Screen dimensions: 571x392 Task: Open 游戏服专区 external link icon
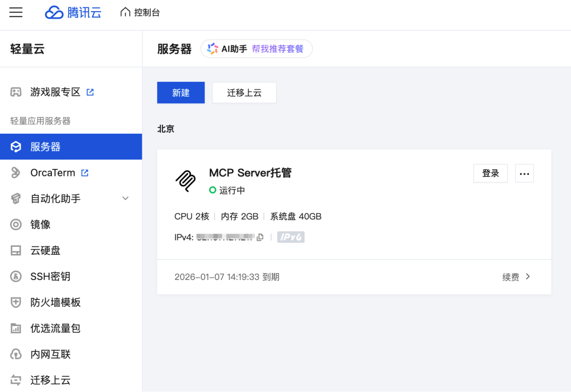click(90, 92)
